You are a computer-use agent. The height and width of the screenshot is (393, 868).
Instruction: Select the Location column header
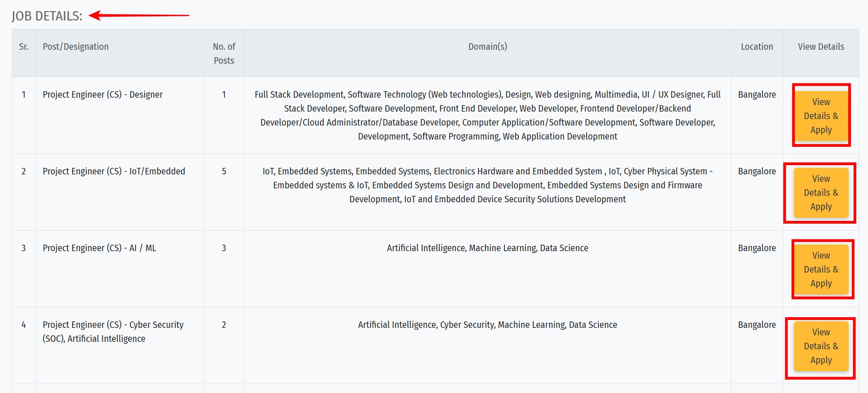click(756, 47)
